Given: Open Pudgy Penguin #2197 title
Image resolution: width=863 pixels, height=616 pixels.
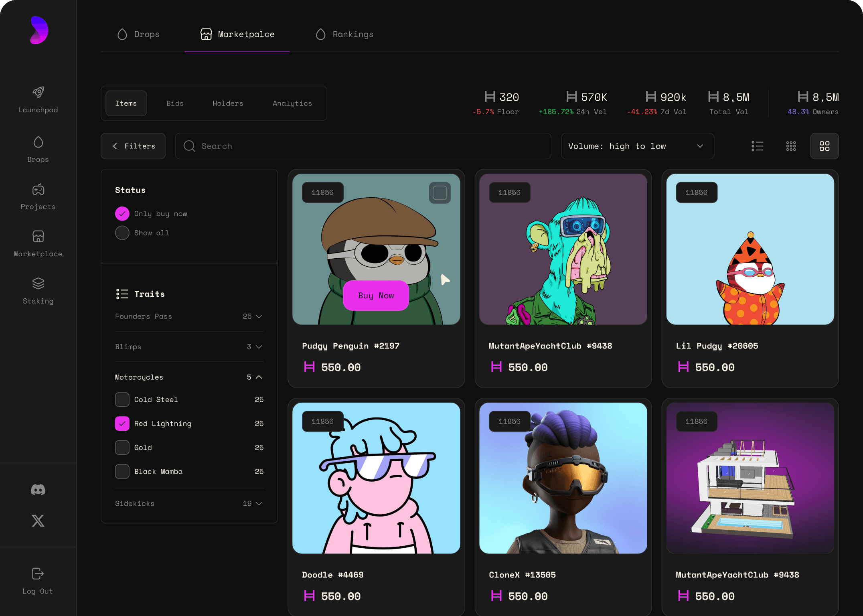Looking at the screenshot, I should [351, 346].
